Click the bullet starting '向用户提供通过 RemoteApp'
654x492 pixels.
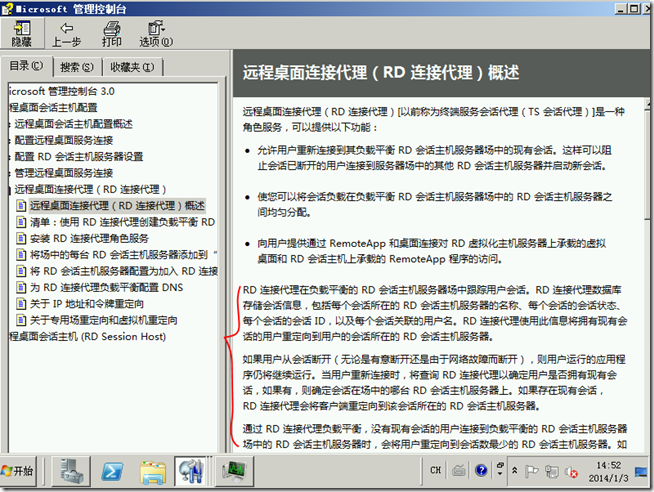pyautogui.click(x=432, y=251)
